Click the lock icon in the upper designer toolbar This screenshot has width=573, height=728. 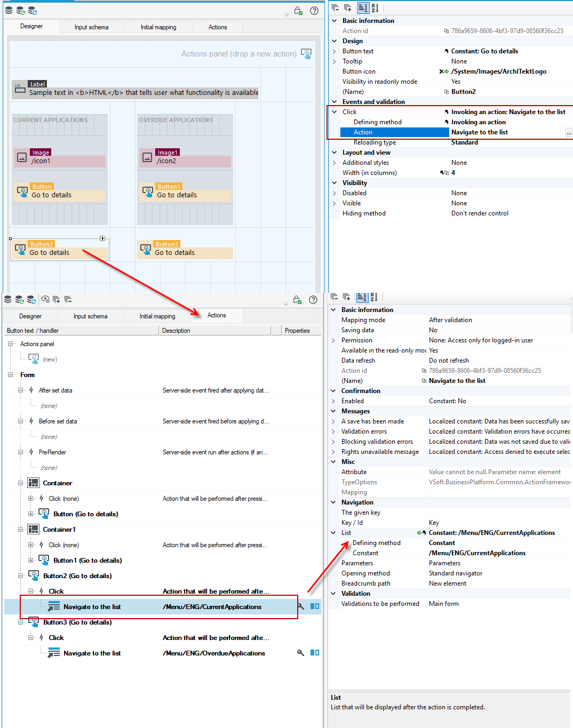click(x=298, y=11)
